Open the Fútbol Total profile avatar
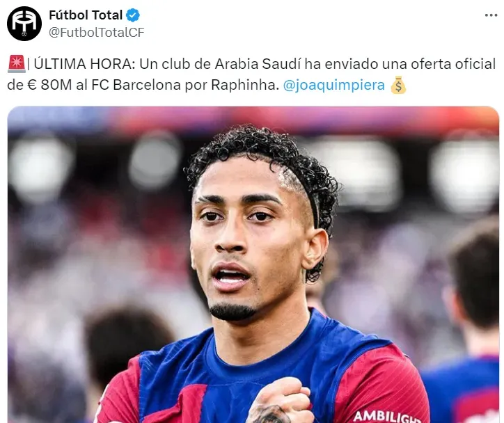 coord(24,24)
